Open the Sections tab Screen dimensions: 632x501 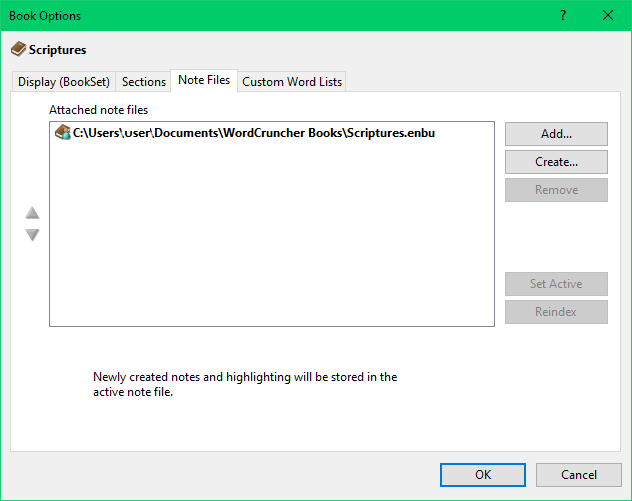pyautogui.click(x=143, y=82)
